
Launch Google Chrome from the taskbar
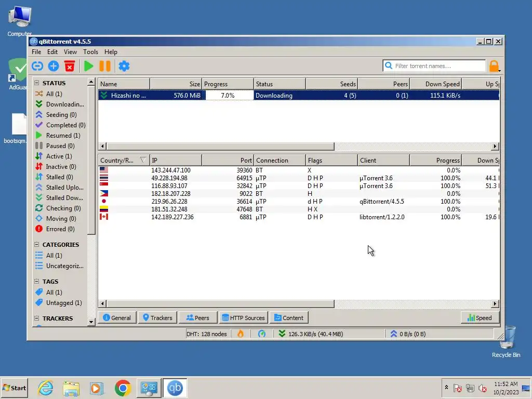coord(123,388)
